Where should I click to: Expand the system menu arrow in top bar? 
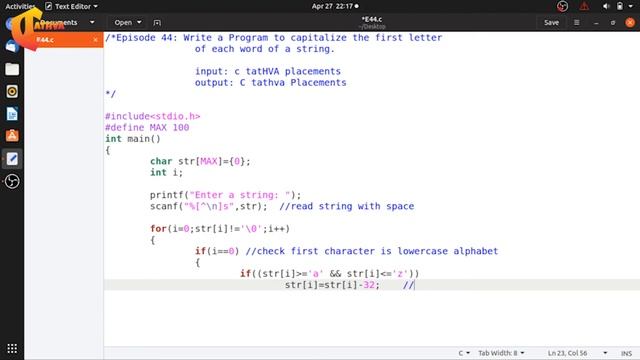click(x=631, y=6)
